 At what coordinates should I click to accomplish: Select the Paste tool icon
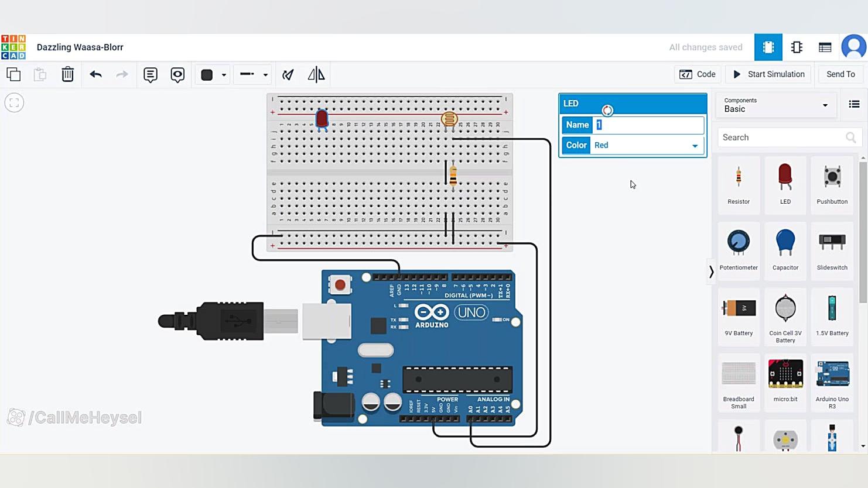click(40, 74)
